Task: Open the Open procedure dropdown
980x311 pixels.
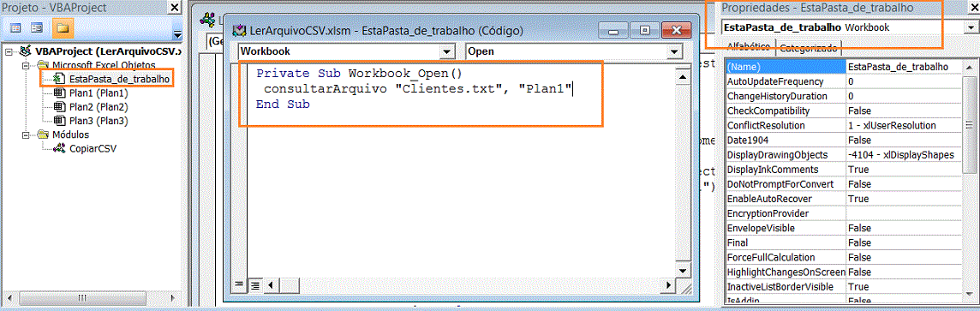Action: 673,51
